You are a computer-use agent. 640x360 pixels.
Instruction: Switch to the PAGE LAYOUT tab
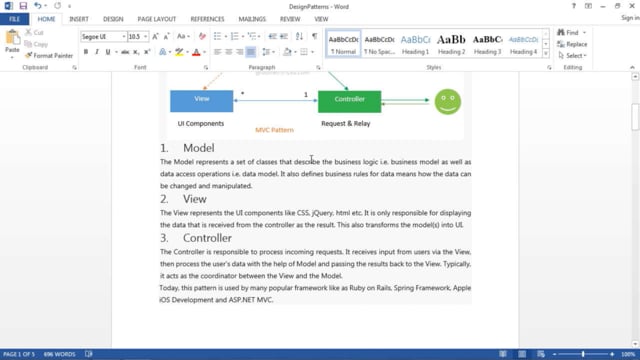pos(157,19)
